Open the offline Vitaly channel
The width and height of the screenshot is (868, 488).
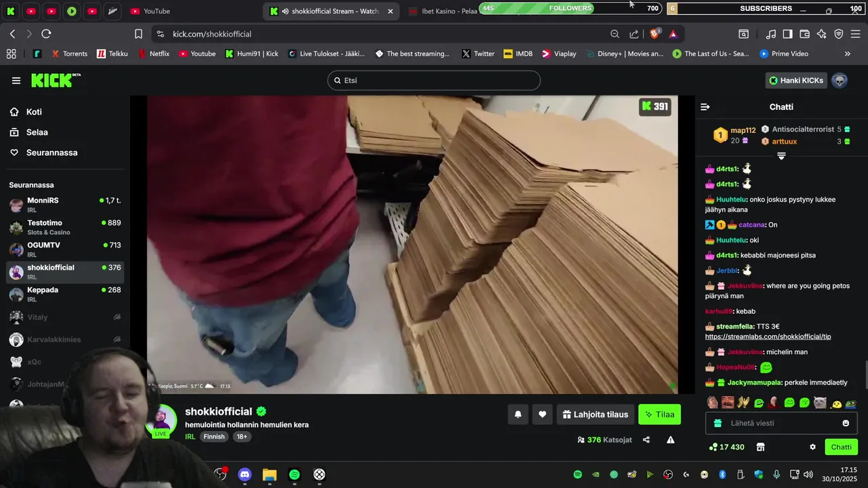click(65, 317)
